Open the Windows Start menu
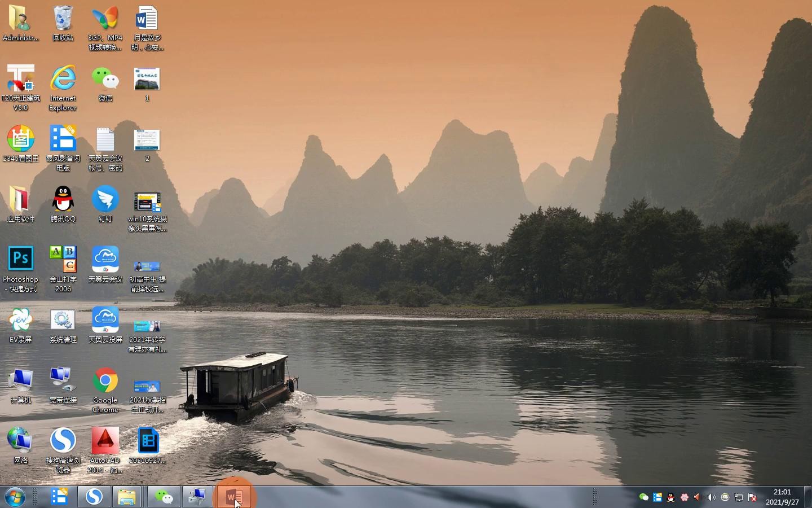Screen dimensions: 812x508 (x=15, y=497)
